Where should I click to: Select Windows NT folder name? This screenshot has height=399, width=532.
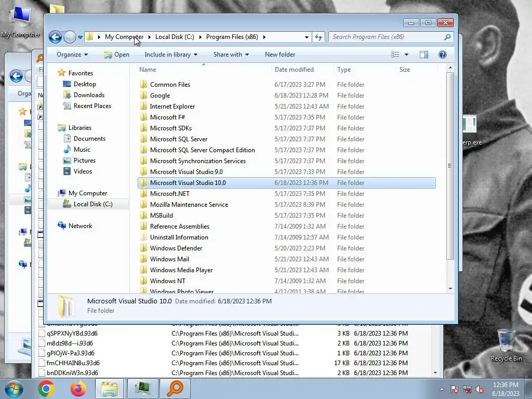coord(168,281)
